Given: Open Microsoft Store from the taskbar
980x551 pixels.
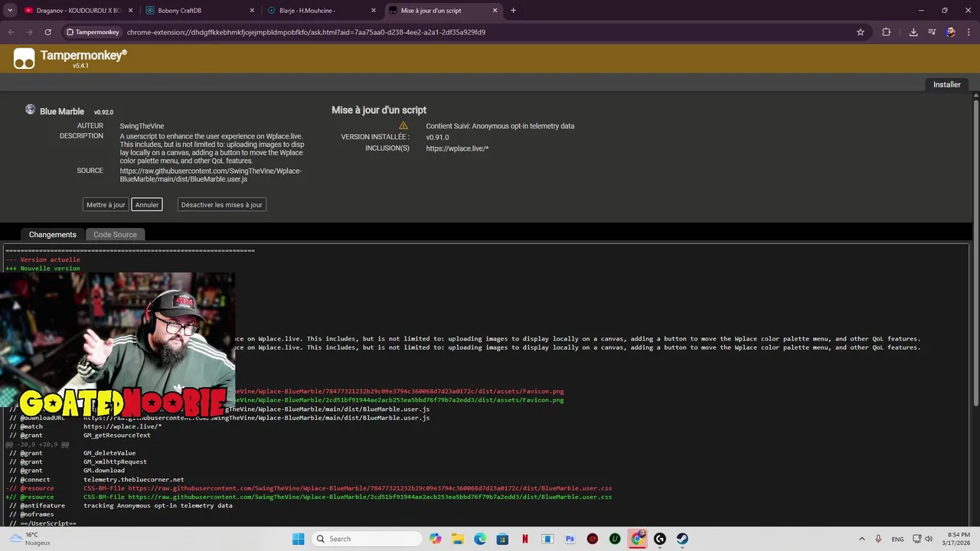Looking at the screenshot, I should pyautogui.click(x=502, y=539).
